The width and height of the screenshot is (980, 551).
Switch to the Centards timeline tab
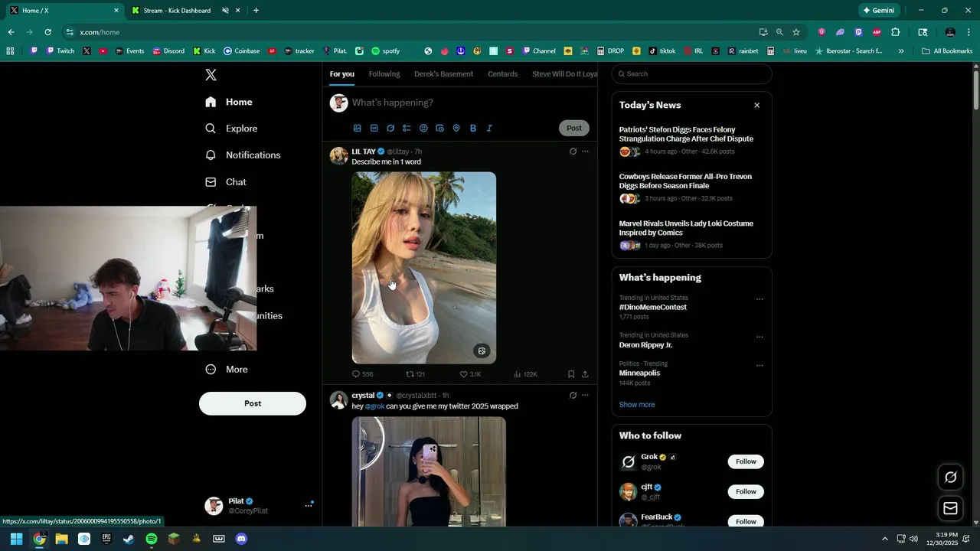click(502, 74)
